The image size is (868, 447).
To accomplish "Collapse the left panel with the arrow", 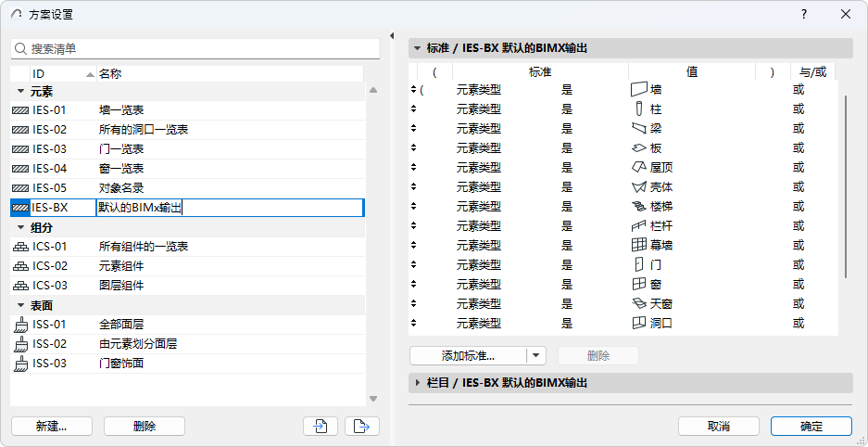I will coord(392,36).
